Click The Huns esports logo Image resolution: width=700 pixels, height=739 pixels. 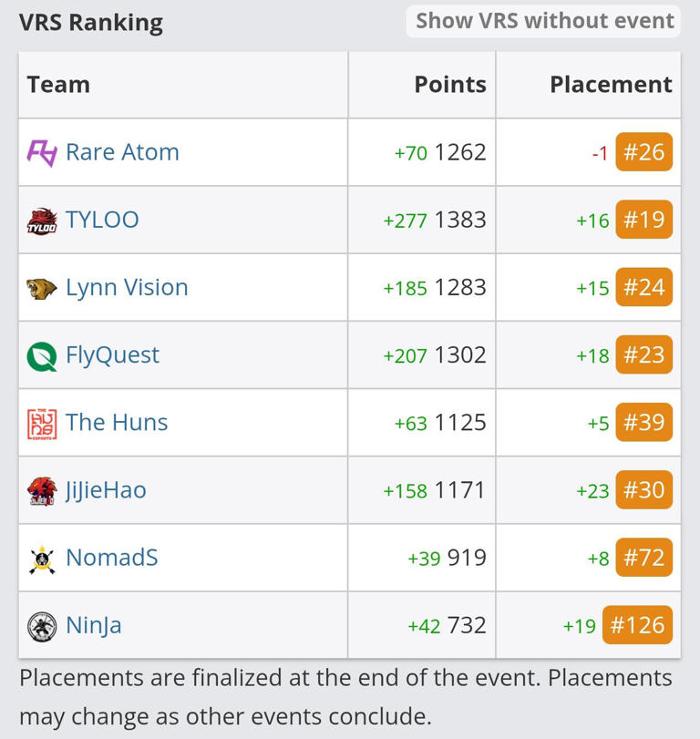(x=40, y=422)
